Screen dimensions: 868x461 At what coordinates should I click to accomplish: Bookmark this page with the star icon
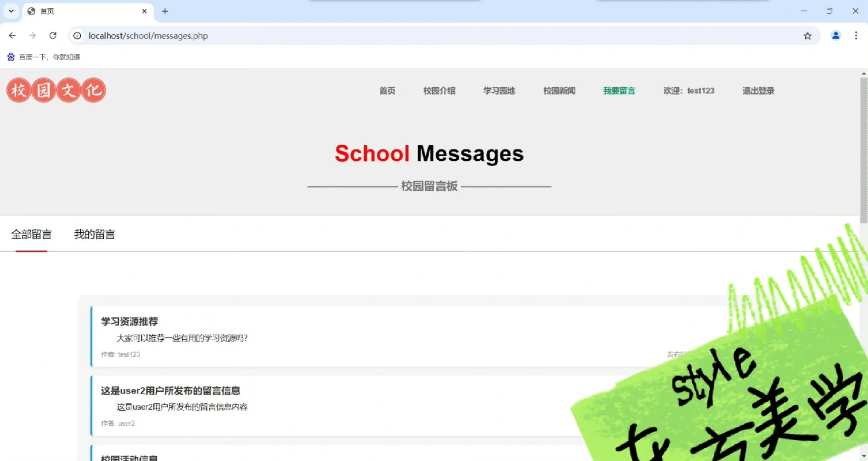click(807, 36)
